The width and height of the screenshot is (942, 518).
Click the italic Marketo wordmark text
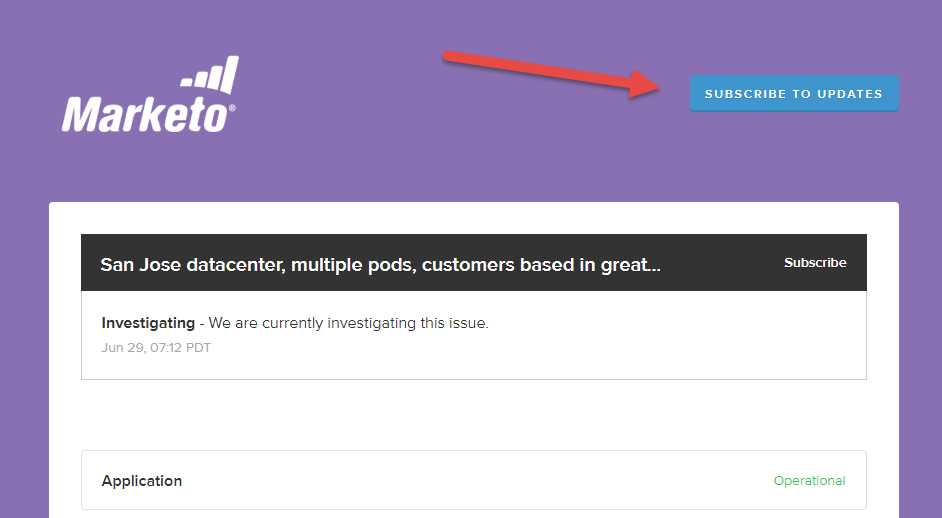(144, 114)
